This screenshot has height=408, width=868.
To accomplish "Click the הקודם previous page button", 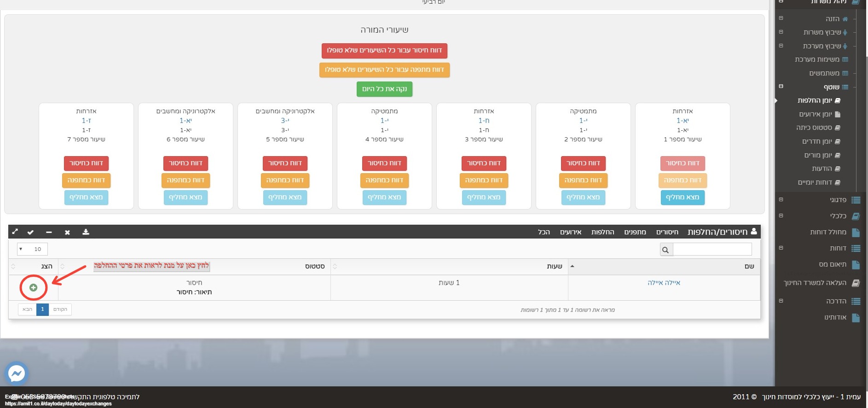I will coord(60,309).
